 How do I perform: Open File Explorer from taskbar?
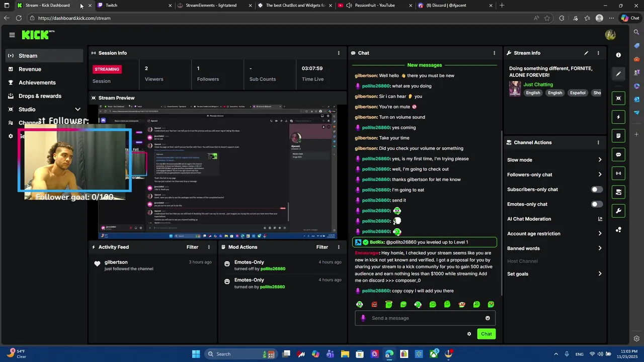pos(345,354)
